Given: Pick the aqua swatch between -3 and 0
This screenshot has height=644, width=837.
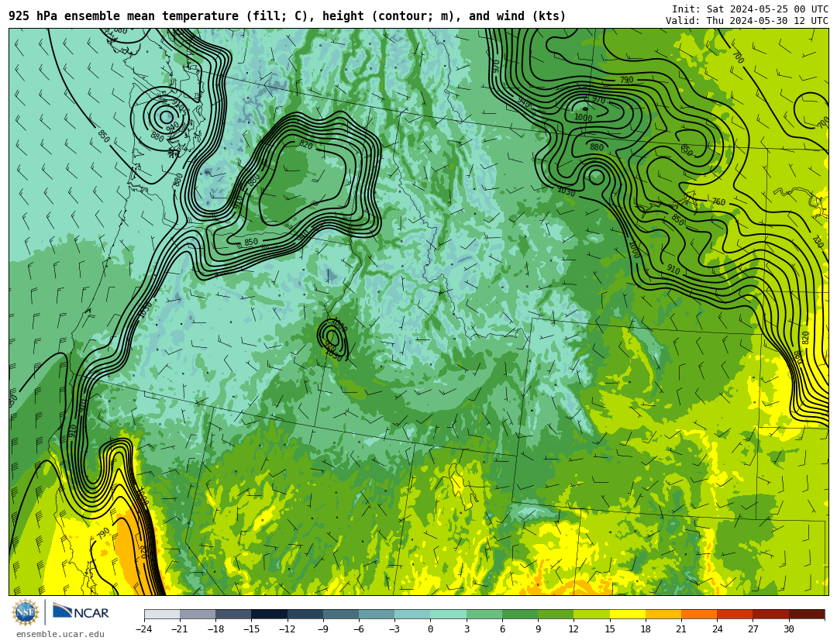Looking at the screenshot, I should (x=412, y=614).
